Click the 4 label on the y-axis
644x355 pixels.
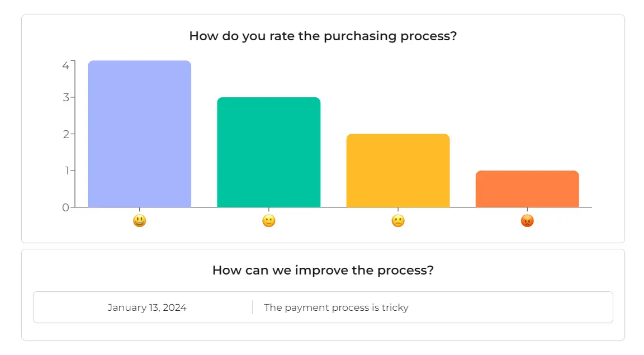click(66, 65)
